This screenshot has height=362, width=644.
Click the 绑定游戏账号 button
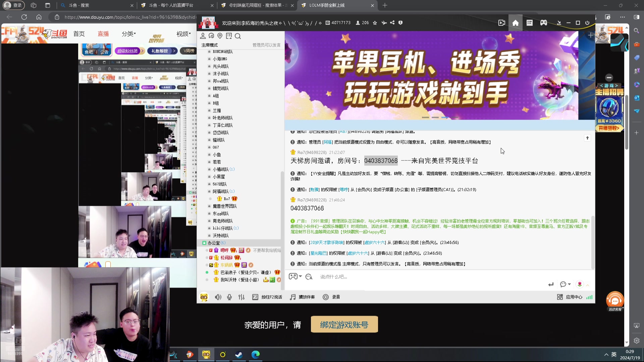click(344, 324)
